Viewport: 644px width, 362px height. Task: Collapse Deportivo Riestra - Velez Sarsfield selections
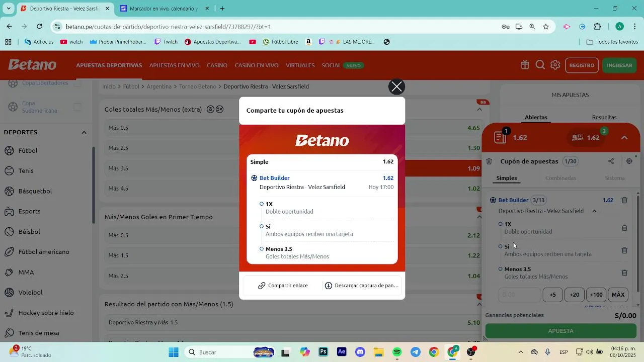tap(594, 211)
